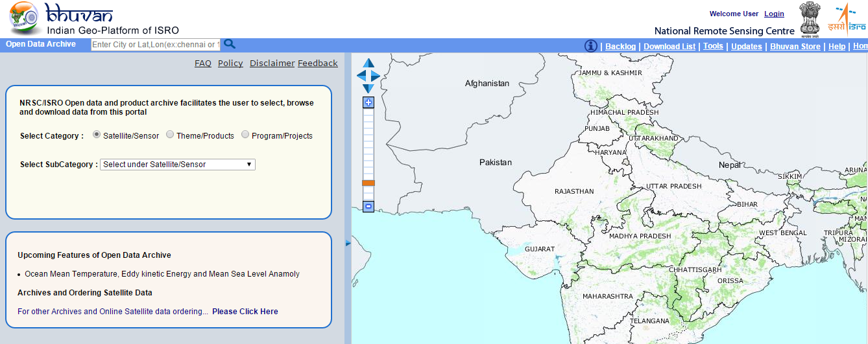Click the Login link

(774, 14)
